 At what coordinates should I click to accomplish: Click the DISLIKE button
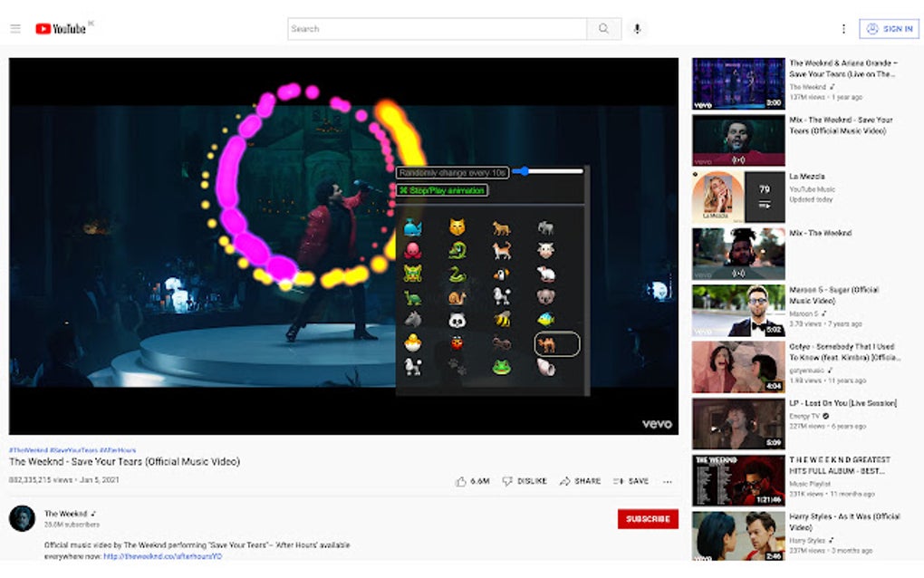[524, 481]
